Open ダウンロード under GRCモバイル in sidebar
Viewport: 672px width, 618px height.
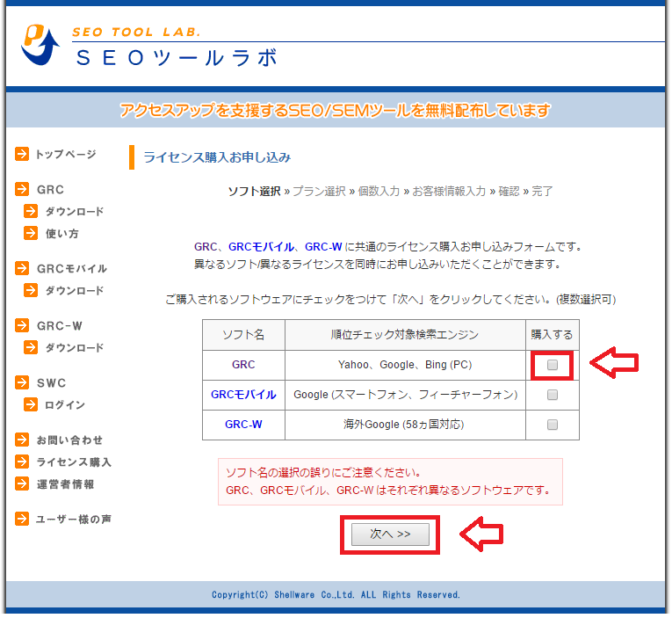coord(75,290)
